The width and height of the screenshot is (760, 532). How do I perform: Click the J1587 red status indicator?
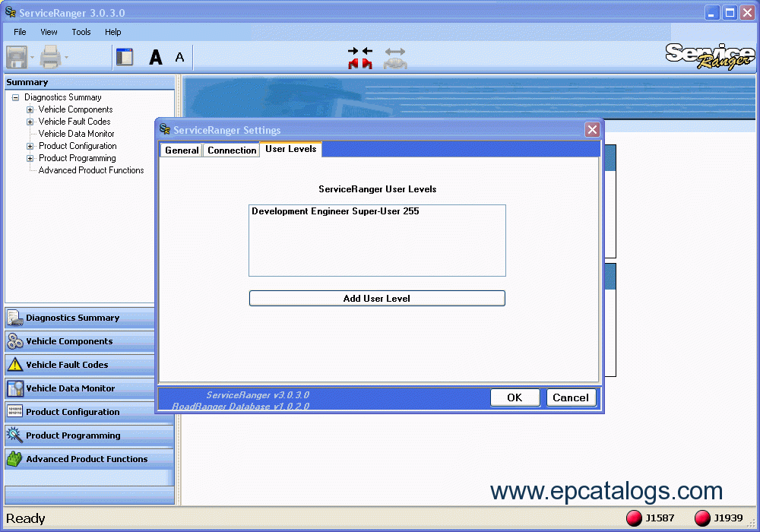coord(634,518)
